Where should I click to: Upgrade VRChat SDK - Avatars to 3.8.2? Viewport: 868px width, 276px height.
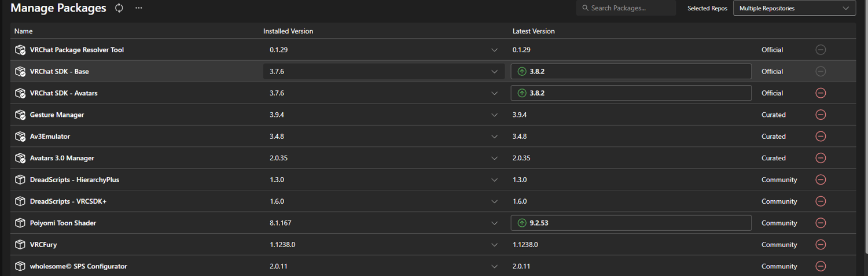631,93
